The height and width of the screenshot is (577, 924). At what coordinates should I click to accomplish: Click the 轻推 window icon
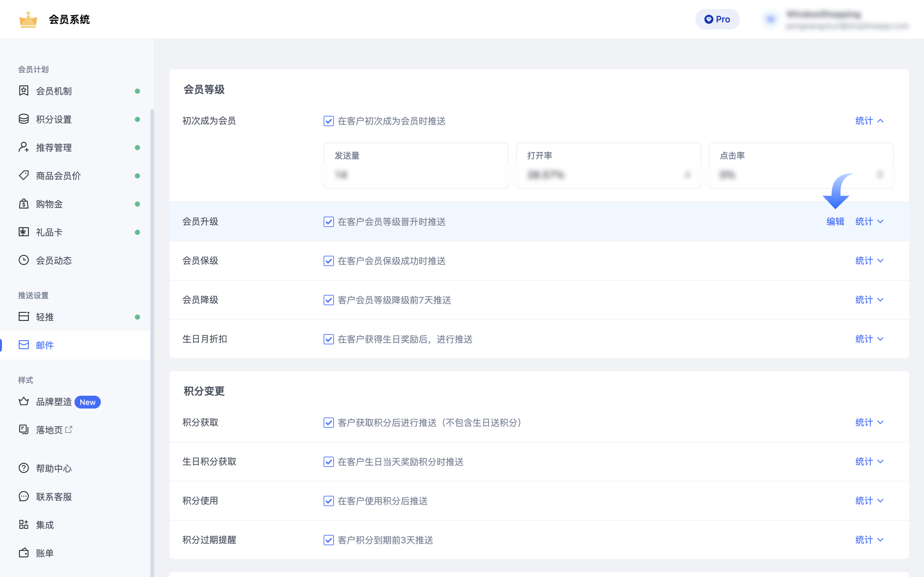(x=24, y=317)
